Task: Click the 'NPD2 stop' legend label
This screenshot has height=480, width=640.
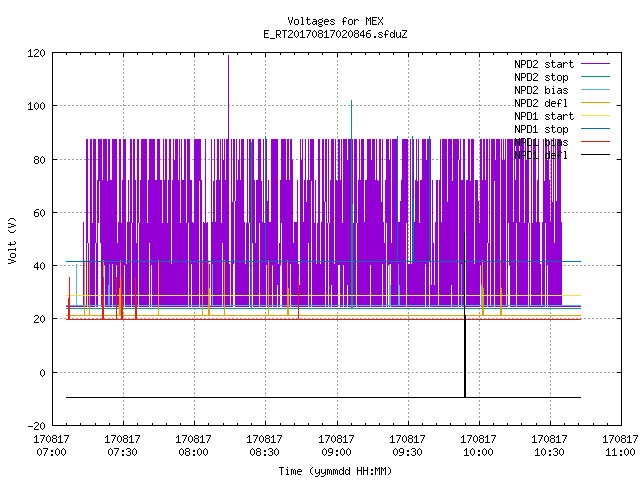Action: point(541,77)
